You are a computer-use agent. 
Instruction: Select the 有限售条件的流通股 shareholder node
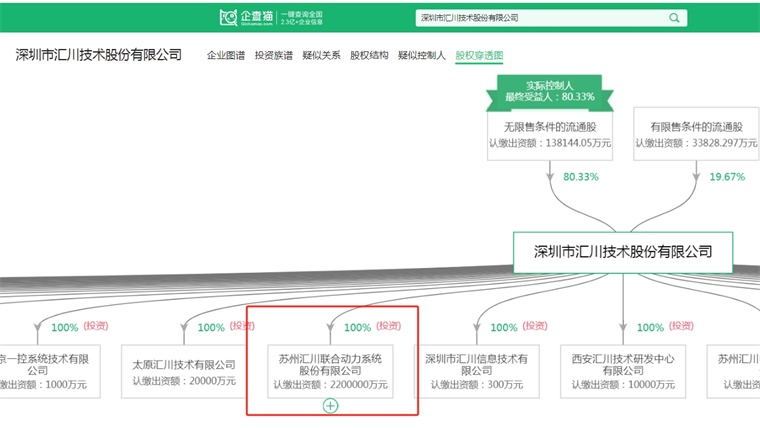[x=696, y=134]
